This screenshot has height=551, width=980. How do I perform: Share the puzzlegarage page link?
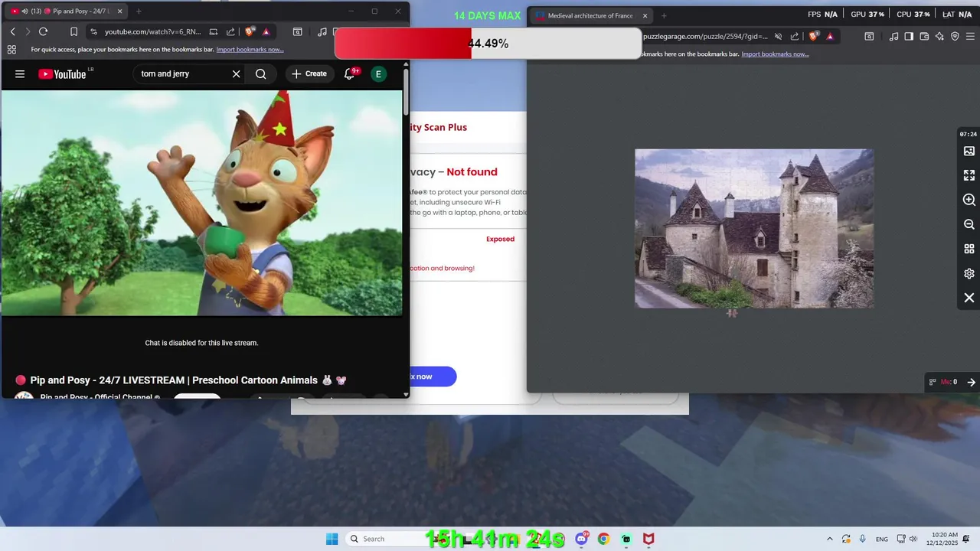click(795, 36)
